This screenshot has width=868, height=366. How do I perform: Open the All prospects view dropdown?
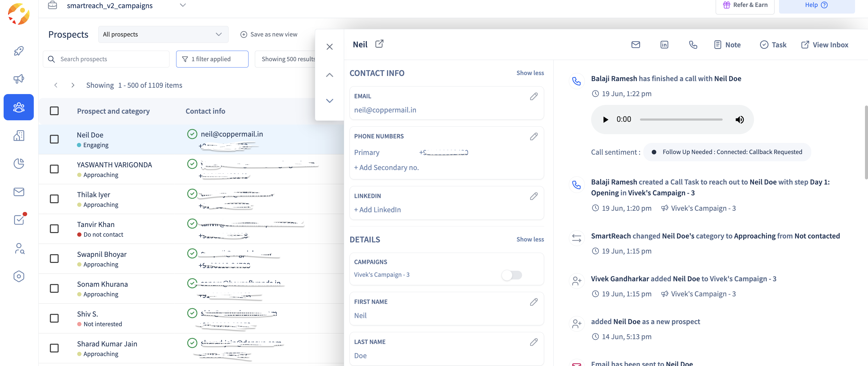pyautogui.click(x=163, y=34)
